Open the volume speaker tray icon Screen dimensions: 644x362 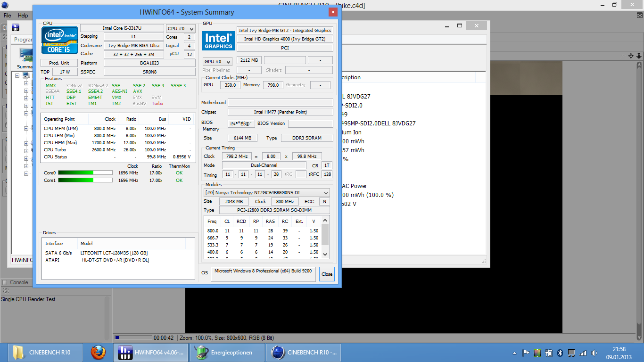[x=594, y=353]
